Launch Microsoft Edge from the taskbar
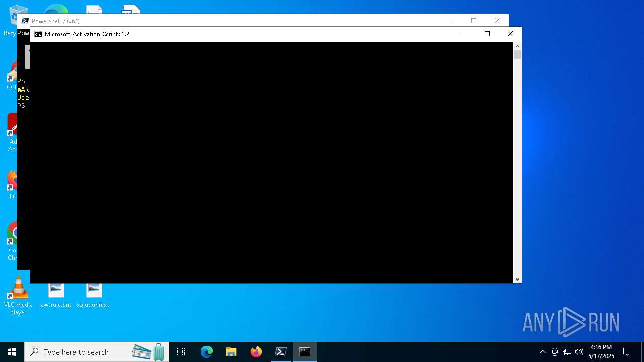644x362 pixels. [x=207, y=352]
